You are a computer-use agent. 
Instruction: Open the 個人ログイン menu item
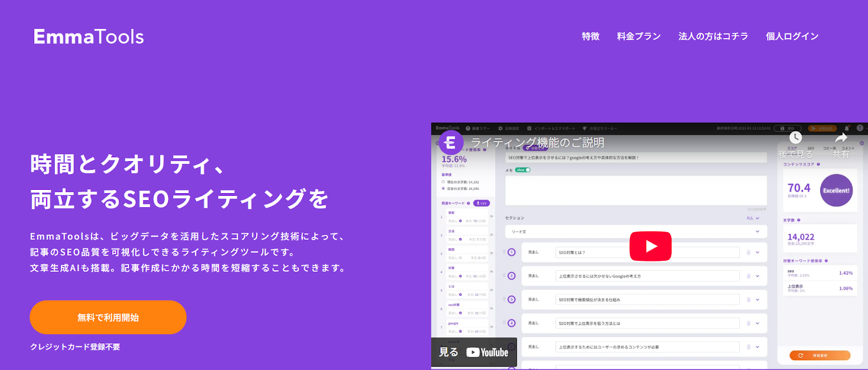(x=792, y=36)
